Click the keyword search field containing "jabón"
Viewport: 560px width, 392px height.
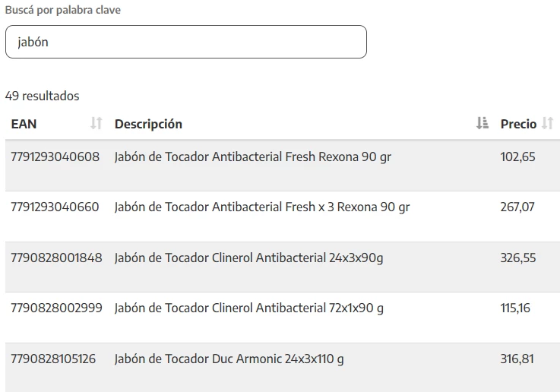[185, 43]
